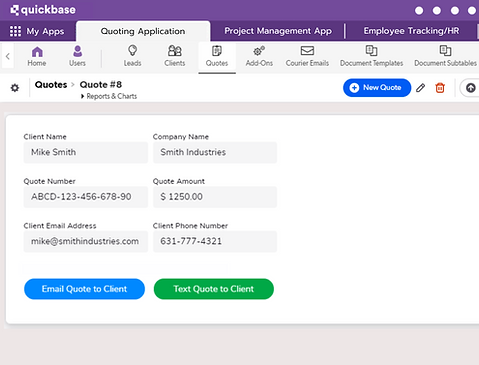Click the first white circle in header
This screenshot has width=479, height=365.
419,11
